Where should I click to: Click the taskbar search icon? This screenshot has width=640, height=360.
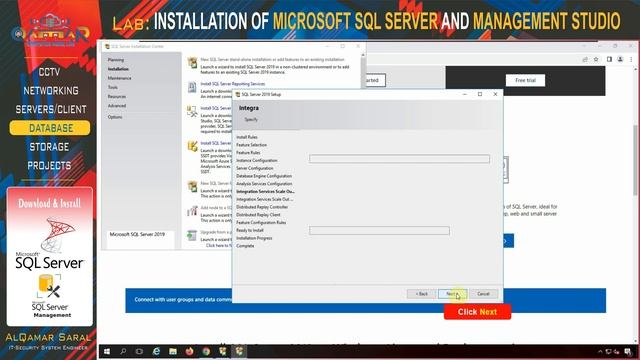123,351
